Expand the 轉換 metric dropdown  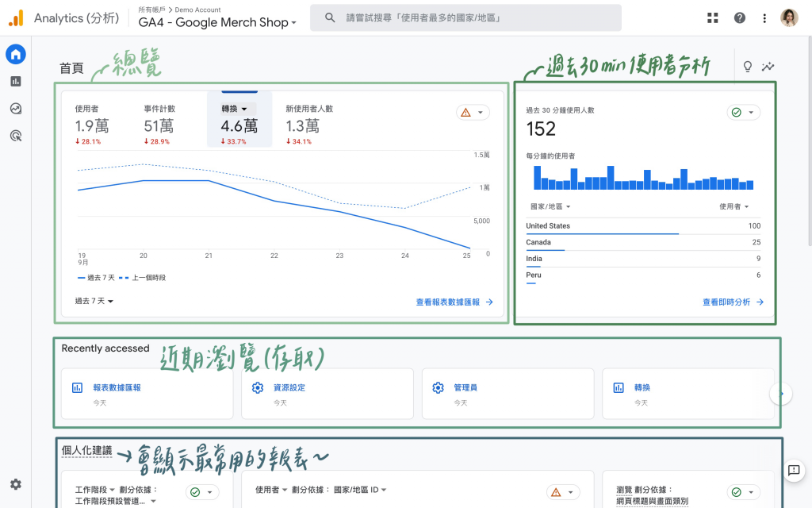235,109
